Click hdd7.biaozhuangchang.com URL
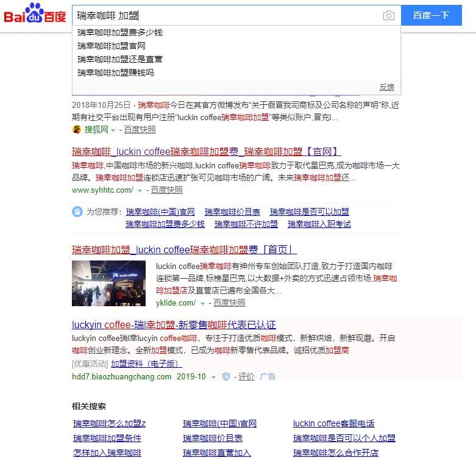The image size is (476, 466). pyautogui.click(x=121, y=377)
